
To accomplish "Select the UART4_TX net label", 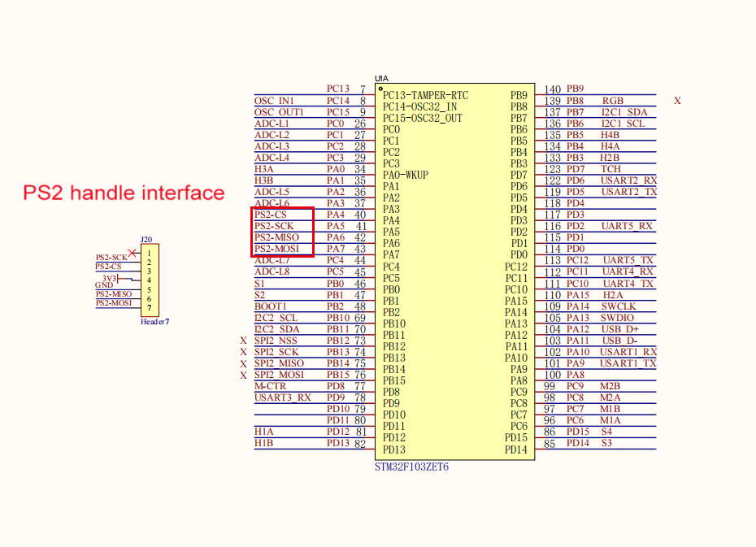I will click(x=628, y=284).
